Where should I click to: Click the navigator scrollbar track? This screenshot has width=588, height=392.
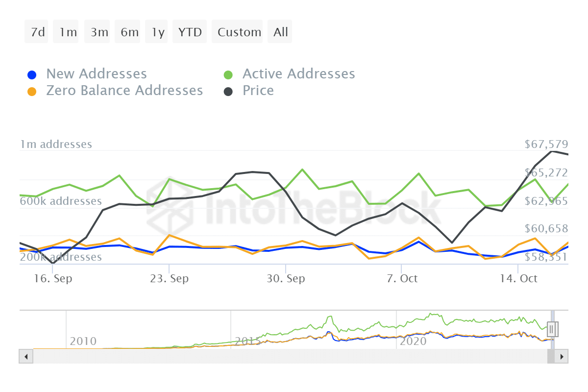(x=289, y=356)
